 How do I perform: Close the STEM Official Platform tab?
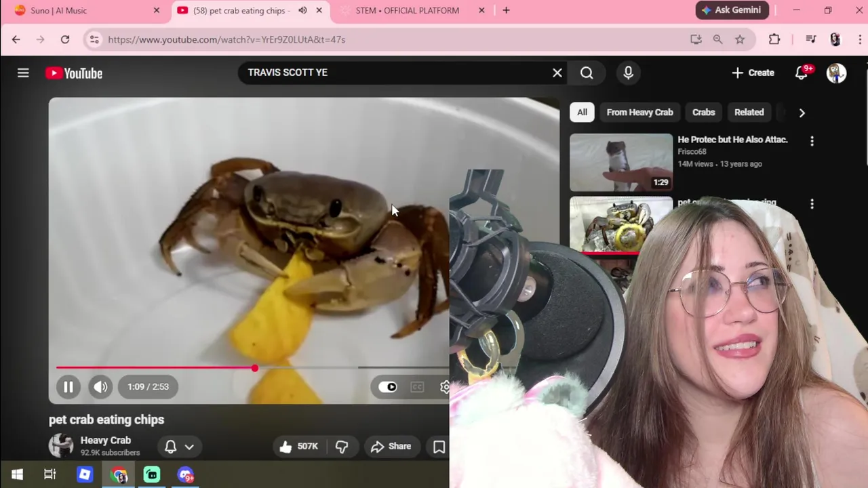[x=481, y=10]
